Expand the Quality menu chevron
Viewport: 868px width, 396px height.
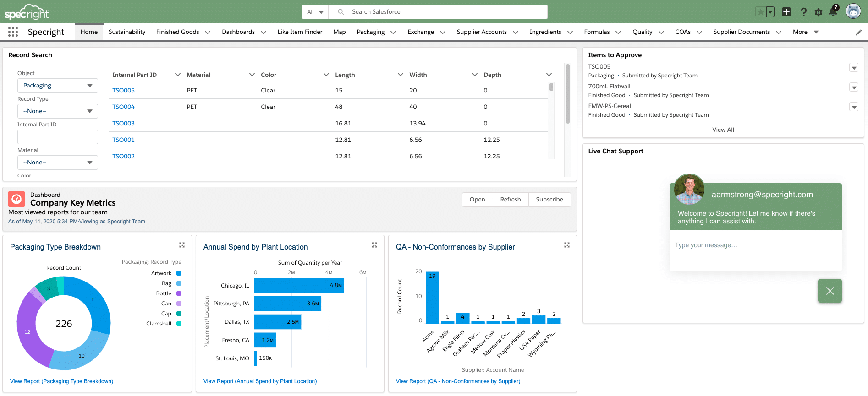(661, 32)
